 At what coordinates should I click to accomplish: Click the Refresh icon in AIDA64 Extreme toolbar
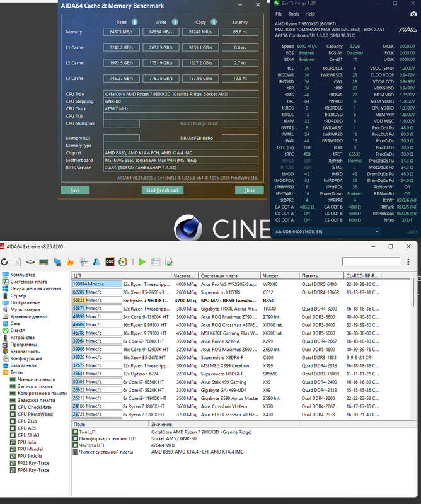pyautogui.click(x=4, y=262)
